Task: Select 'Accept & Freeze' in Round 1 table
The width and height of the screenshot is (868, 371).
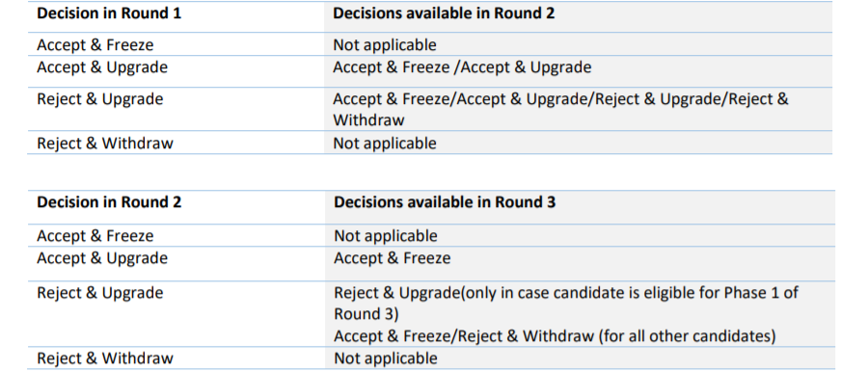Action: (x=95, y=44)
